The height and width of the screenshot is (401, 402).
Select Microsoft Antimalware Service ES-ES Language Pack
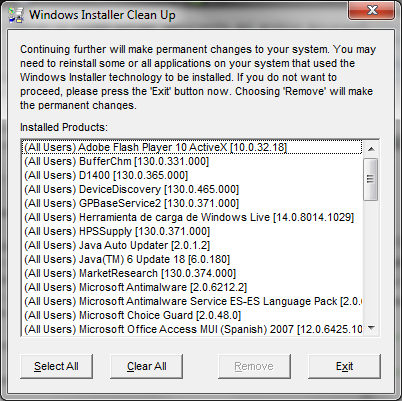click(192, 301)
